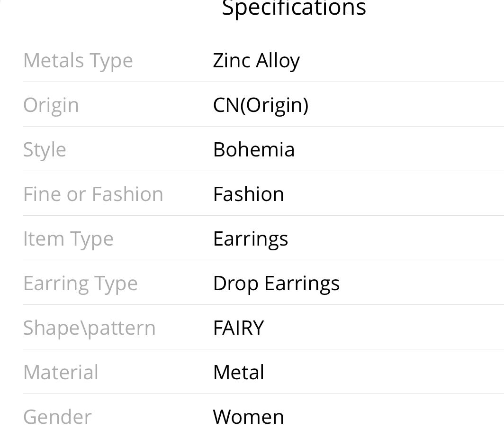This screenshot has width=504, height=430.
Task: Click the Drop Earrings value
Action: (x=276, y=284)
